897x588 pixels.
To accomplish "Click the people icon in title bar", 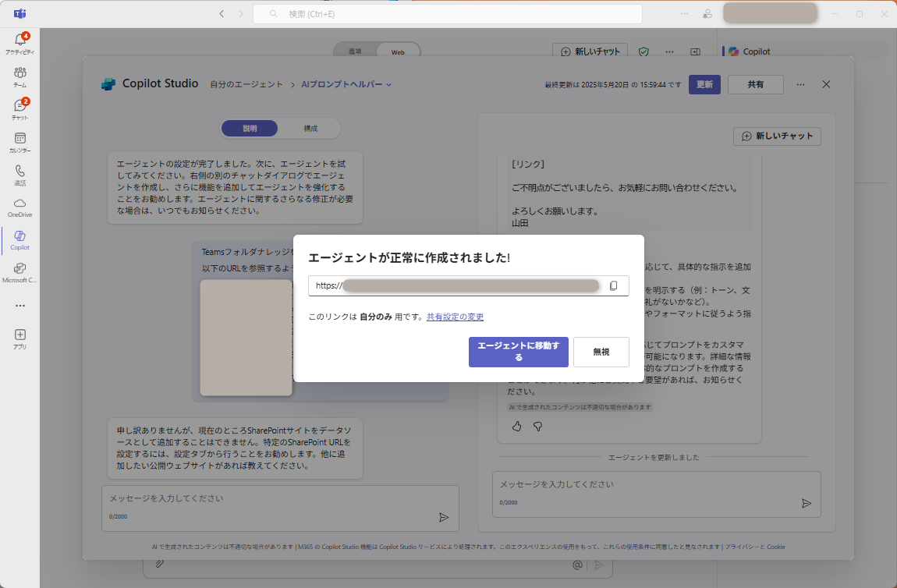I will [707, 14].
